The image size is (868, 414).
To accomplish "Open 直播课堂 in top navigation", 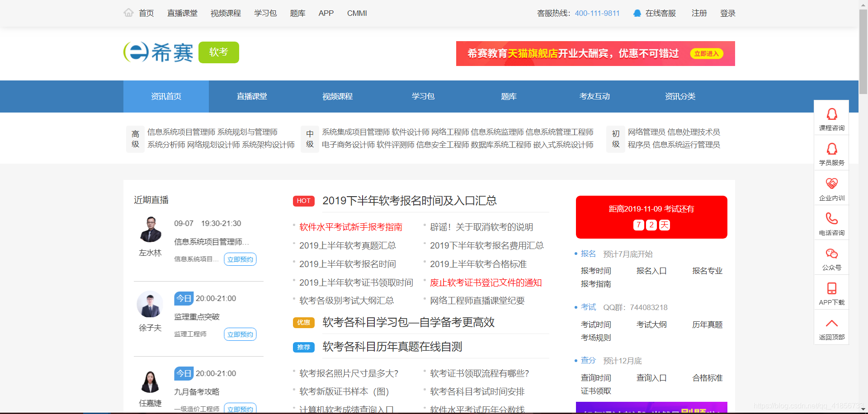I will [182, 13].
